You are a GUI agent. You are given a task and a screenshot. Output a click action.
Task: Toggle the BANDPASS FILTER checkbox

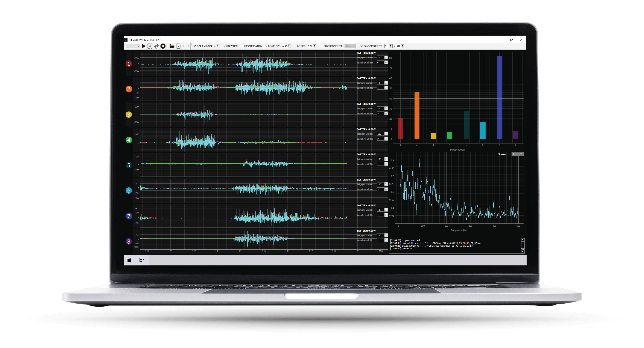point(361,46)
